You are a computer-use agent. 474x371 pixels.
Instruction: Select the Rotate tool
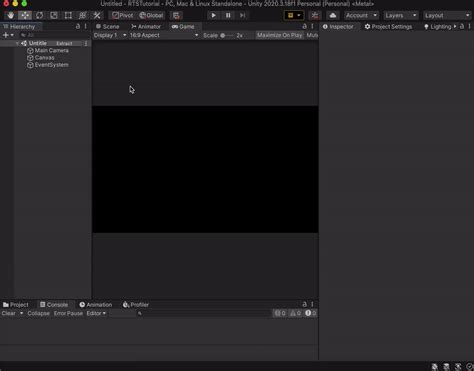(39, 15)
